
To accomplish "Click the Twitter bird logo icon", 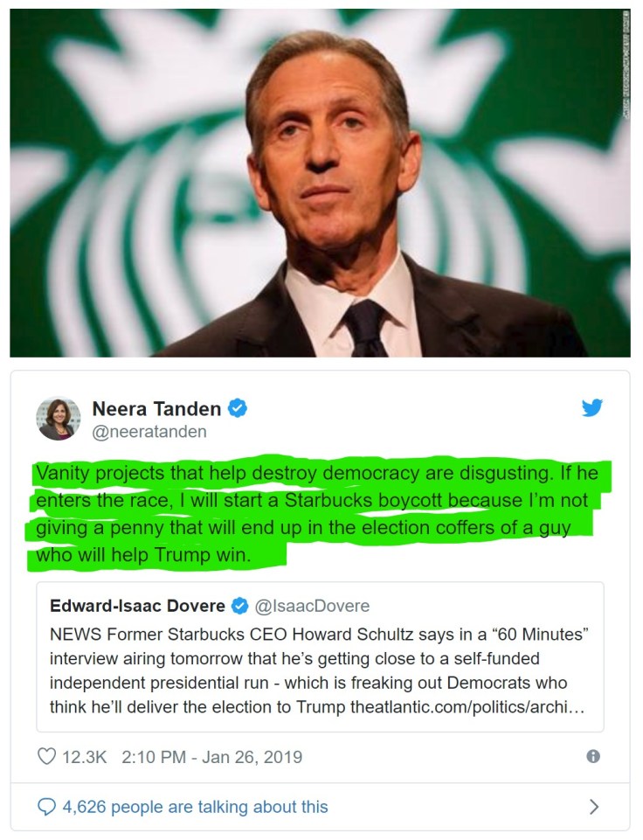I will (592, 407).
